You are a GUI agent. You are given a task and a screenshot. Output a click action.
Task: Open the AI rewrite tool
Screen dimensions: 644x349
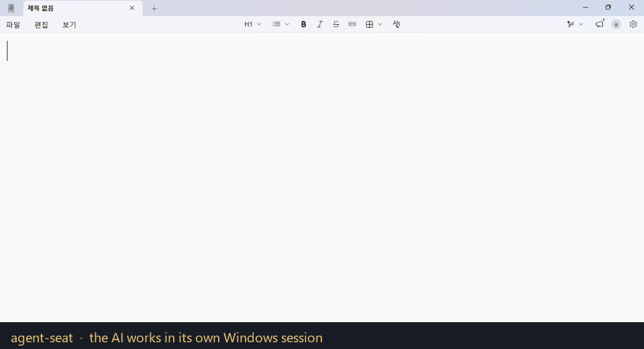570,24
